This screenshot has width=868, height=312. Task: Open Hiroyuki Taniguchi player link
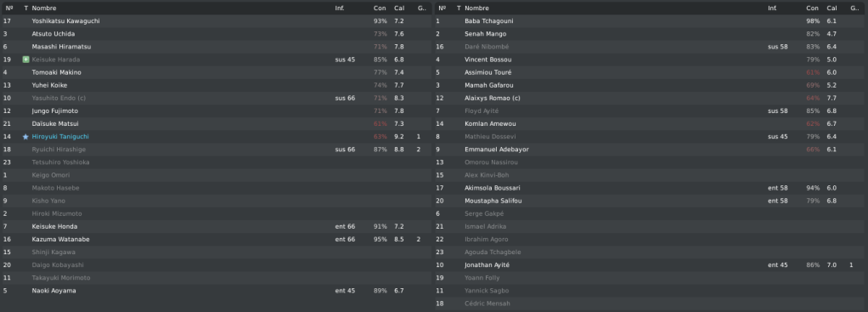60,136
